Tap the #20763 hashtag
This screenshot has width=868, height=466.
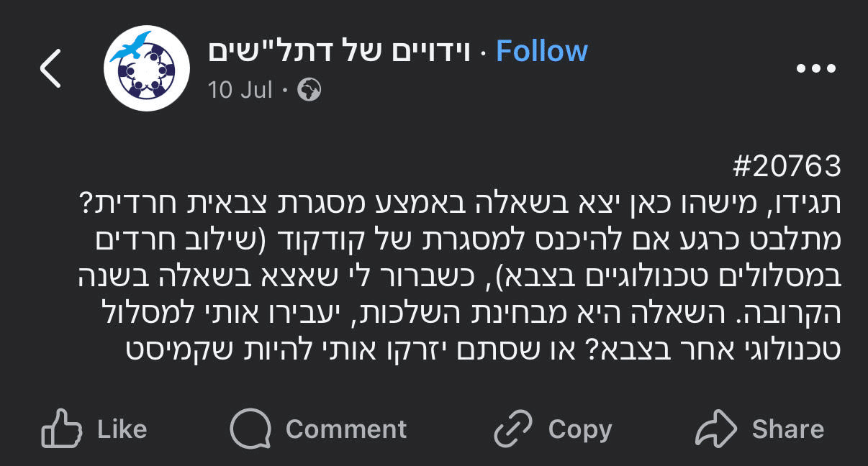point(787,167)
